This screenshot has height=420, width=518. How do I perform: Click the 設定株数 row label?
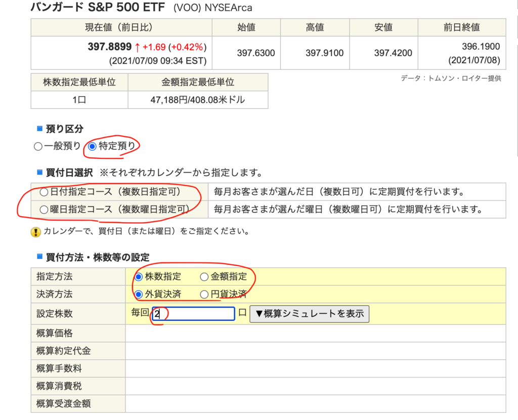click(x=55, y=314)
